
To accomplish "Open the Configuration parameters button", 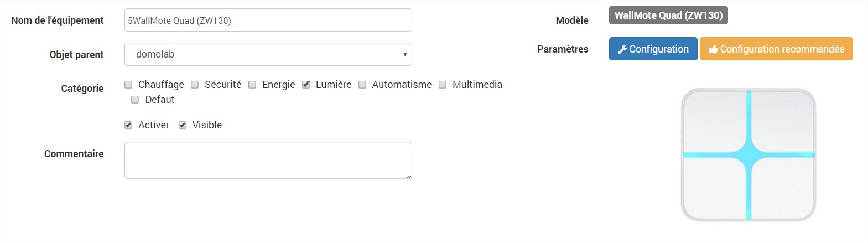I will 653,49.
